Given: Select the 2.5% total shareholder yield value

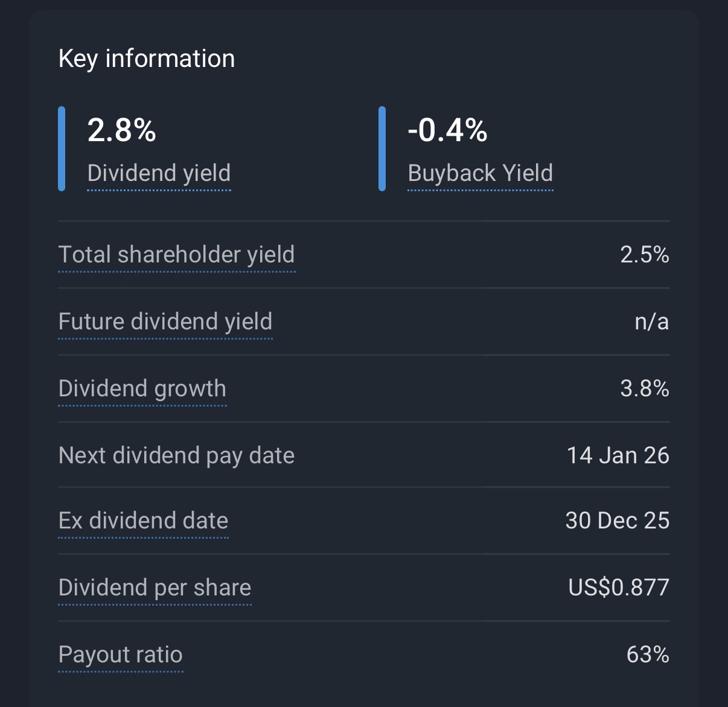Looking at the screenshot, I should click(x=644, y=255).
